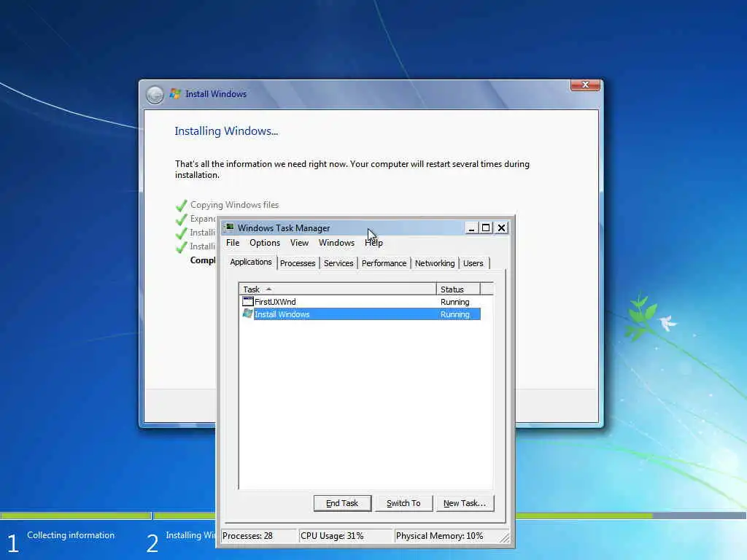
Task: Close the Install Windows dialog
Action: coord(585,85)
